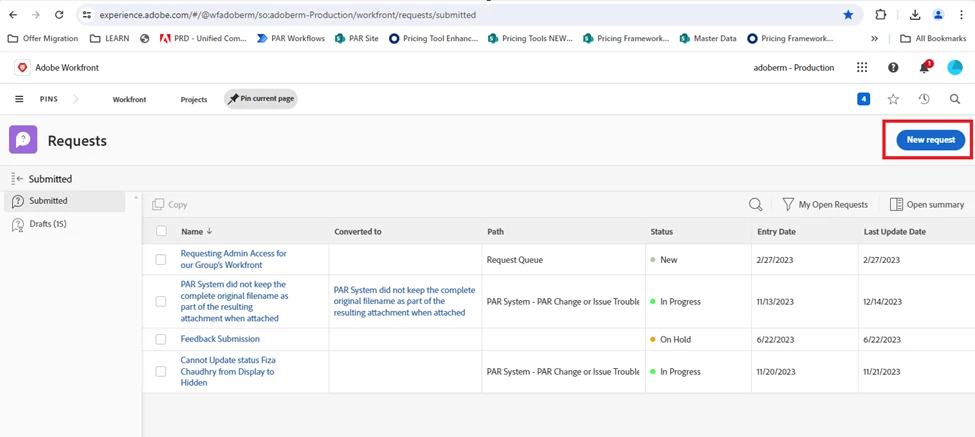Click On Hold status of Feedback Submission
The image size is (975, 437).
click(670, 339)
